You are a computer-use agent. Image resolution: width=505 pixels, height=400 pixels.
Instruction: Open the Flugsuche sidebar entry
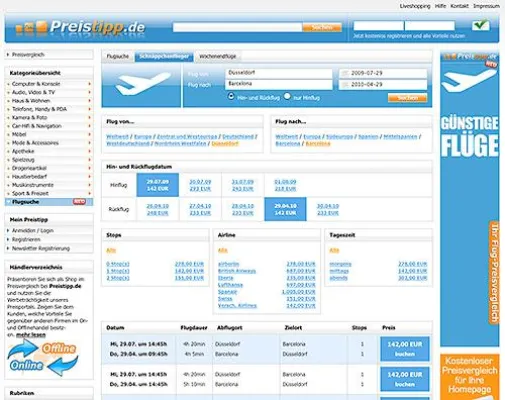tap(49, 202)
